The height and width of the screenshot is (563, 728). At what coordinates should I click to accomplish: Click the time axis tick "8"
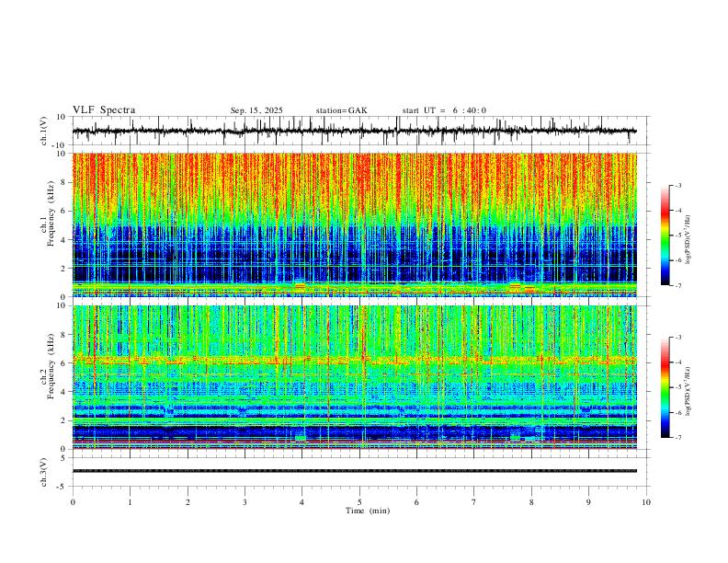click(531, 502)
